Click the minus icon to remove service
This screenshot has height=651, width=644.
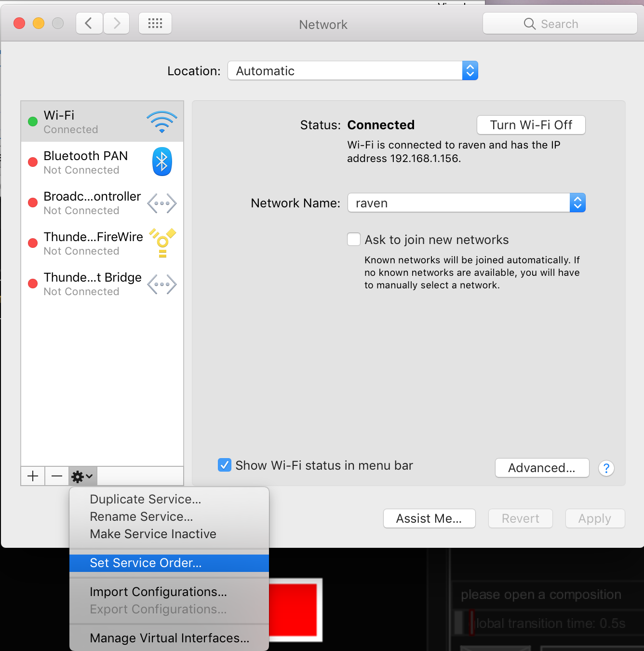[57, 476]
